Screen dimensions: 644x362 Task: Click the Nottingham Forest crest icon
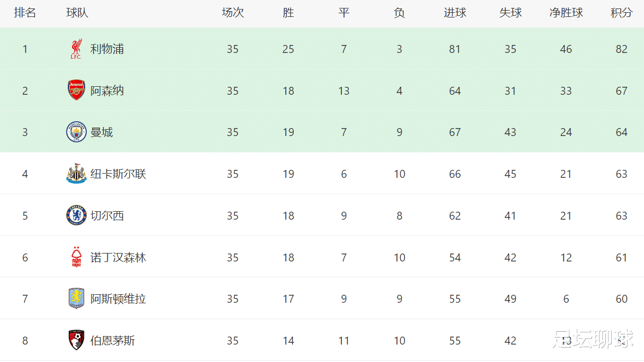point(76,258)
